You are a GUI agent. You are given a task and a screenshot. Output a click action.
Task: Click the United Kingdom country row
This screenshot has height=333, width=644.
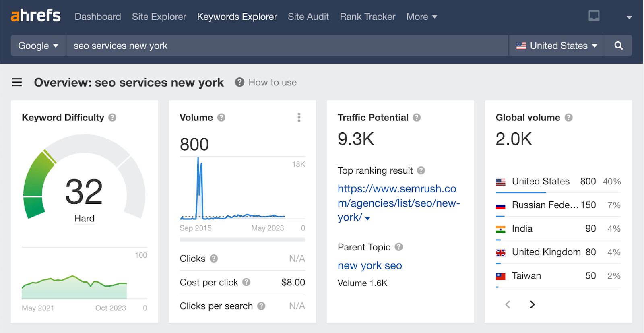pyautogui.click(x=558, y=252)
